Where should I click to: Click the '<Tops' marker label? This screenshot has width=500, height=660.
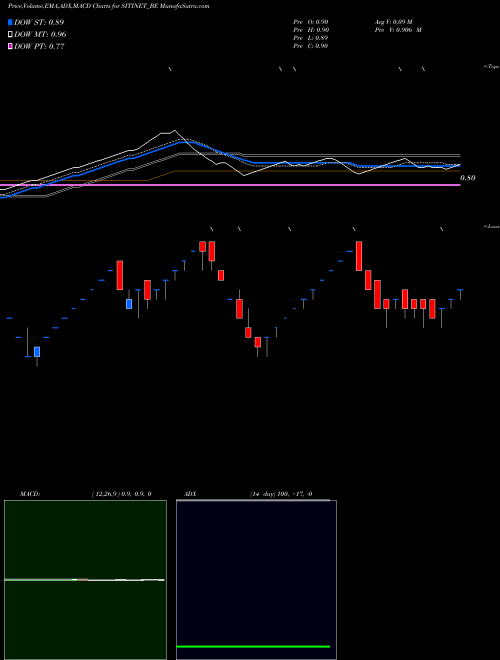tap(492, 67)
